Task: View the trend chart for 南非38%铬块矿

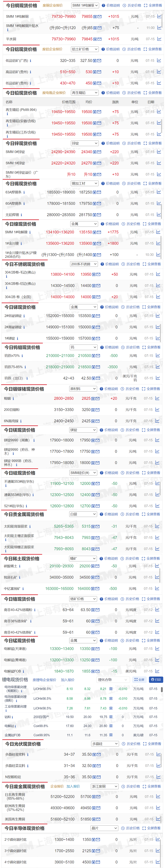Action: pos(157,621)
